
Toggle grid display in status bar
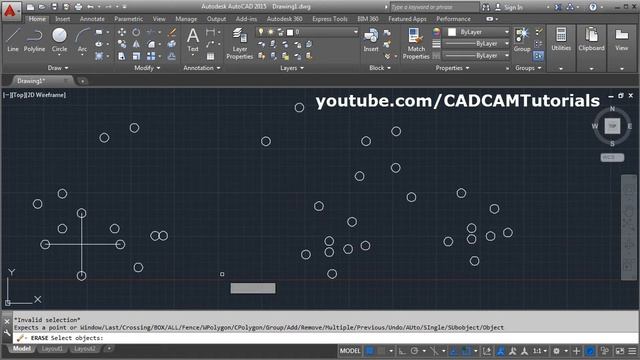pos(369,351)
